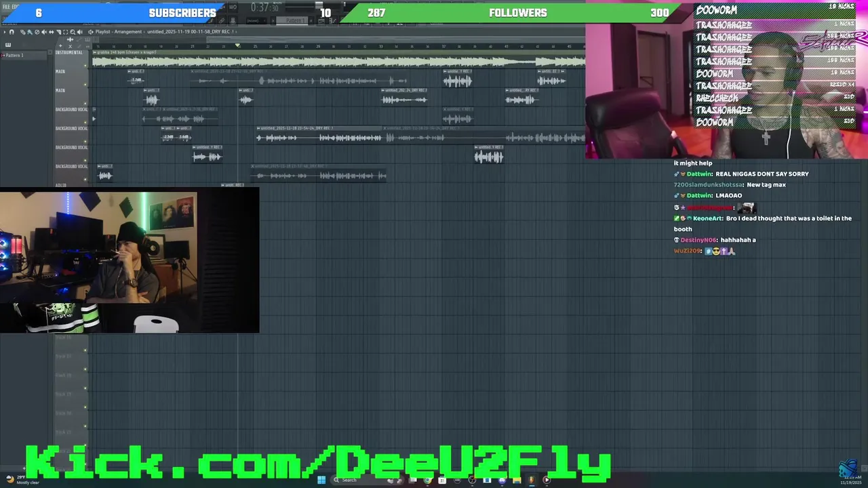Image resolution: width=868 pixels, height=488 pixels.
Task: Mute the INSTRUMENTAL track
Action: 85,66
